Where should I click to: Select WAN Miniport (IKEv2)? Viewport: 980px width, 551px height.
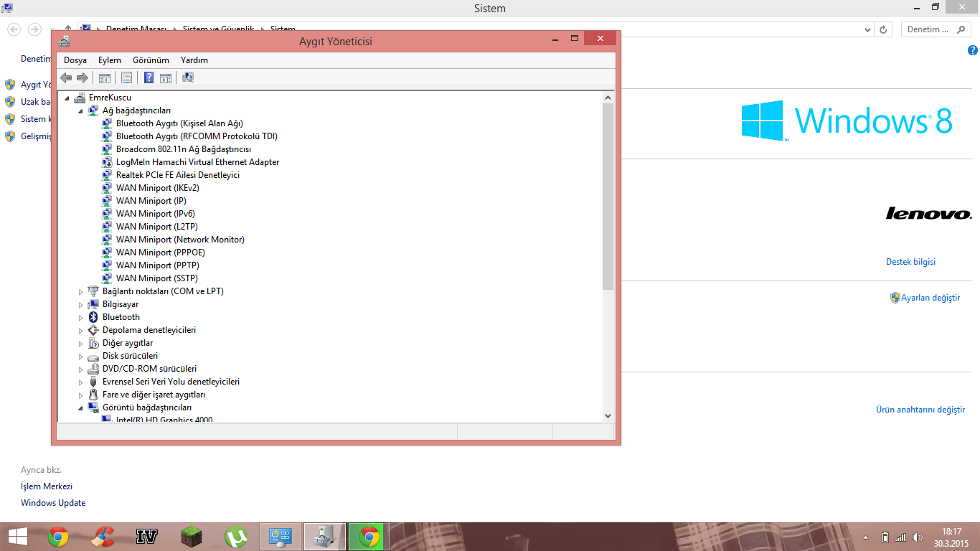click(x=158, y=188)
